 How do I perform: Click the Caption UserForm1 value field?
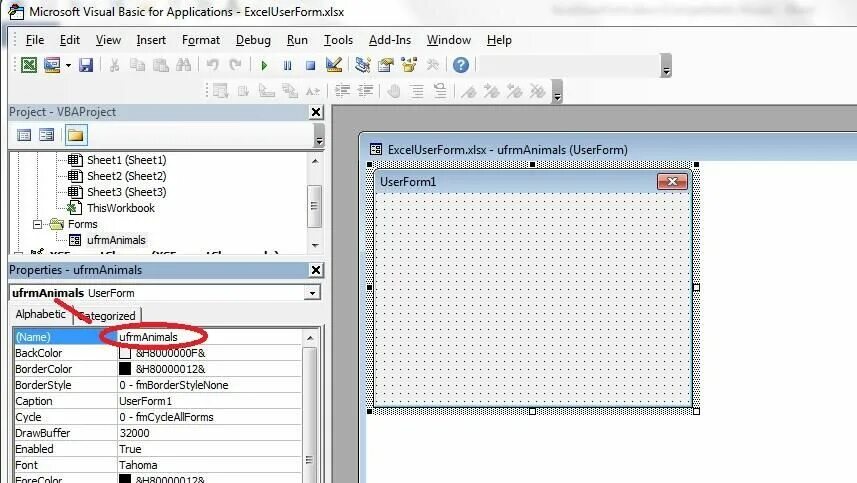209,401
